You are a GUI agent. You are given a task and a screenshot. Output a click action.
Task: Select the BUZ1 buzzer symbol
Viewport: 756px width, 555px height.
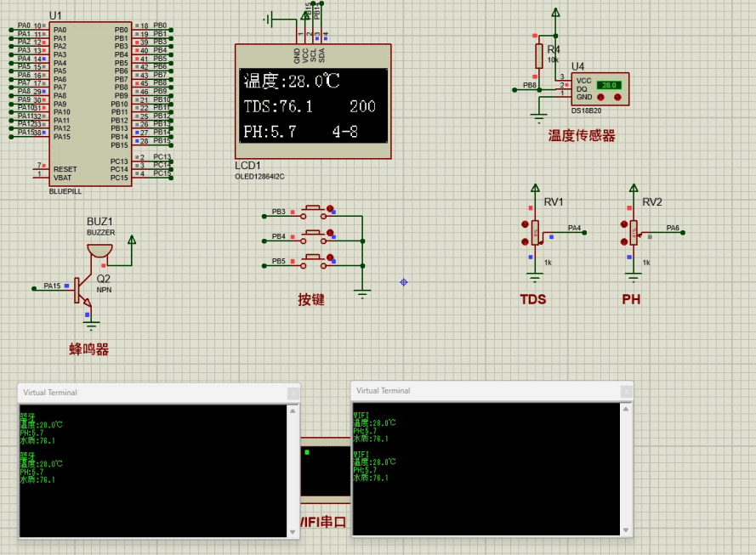pos(99,252)
